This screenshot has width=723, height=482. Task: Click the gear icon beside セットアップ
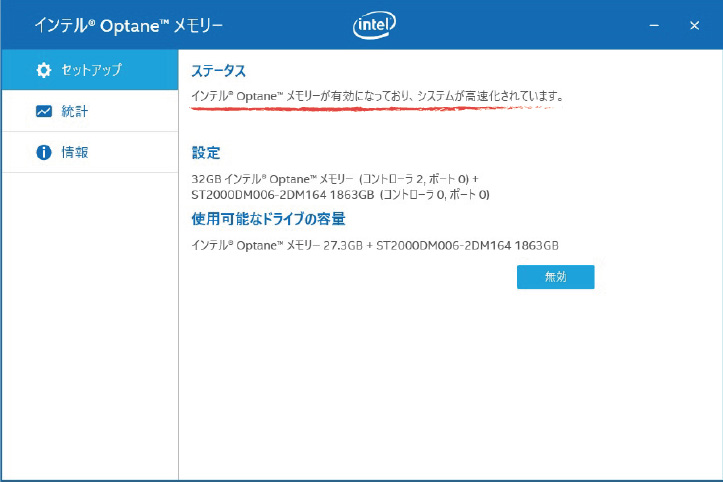coord(44,70)
